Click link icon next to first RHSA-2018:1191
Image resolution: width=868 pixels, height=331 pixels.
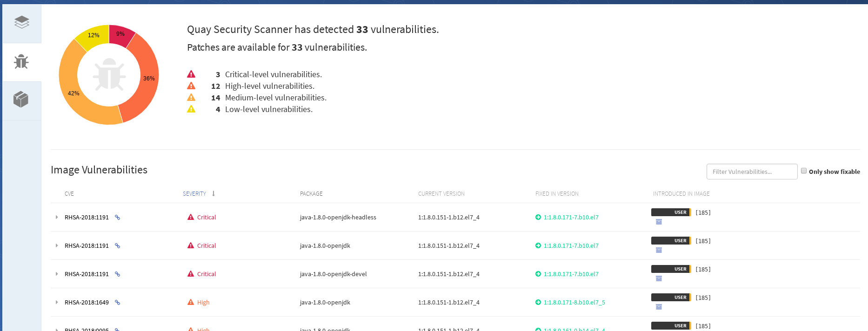(118, 218)
